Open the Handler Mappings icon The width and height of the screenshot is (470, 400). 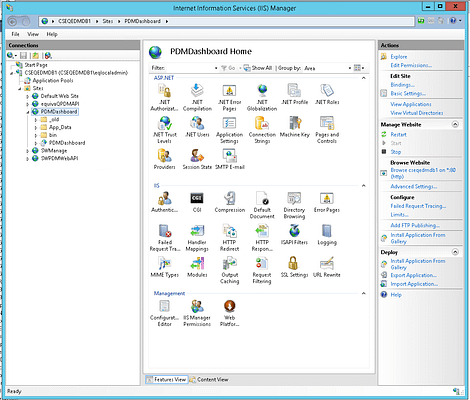click(x=197, y=238)
